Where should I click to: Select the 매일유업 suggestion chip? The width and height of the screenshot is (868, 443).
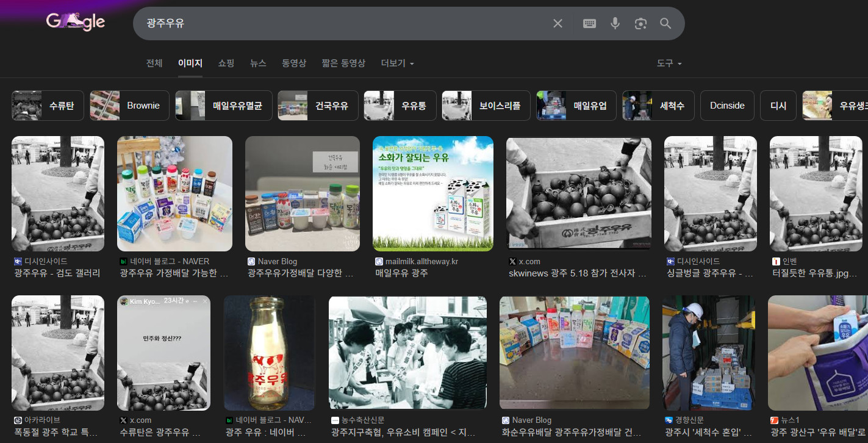coord(576,106)
